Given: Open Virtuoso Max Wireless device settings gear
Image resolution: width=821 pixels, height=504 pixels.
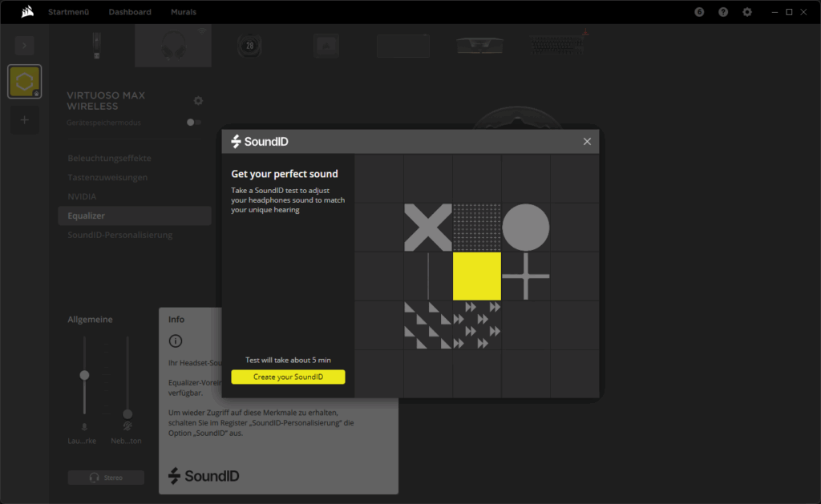Looking at the screenshot, I should (198, 101).
